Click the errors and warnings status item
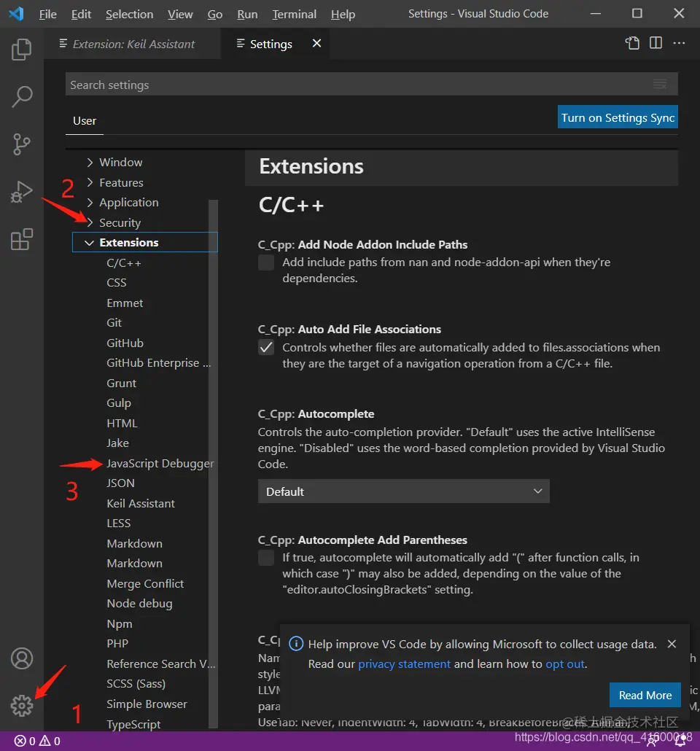Viewport: 700px width, 751px height. (x=37, y=741)
